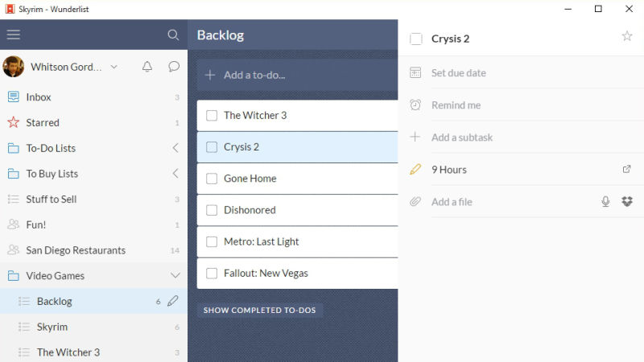The height and width of the screenshot is (362, 644).
Task: Open the Whitson Gordon account dropdown
Action: (x=114, y=67)
